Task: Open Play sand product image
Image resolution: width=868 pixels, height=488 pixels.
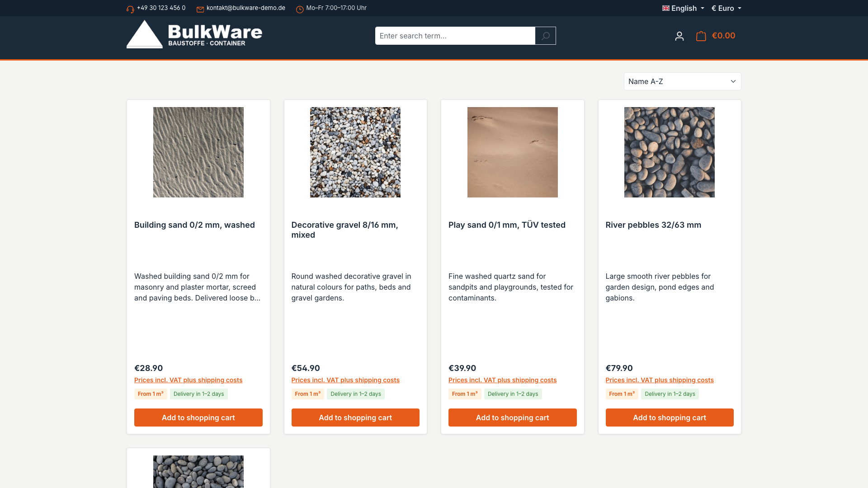Action: pos(512,152)
